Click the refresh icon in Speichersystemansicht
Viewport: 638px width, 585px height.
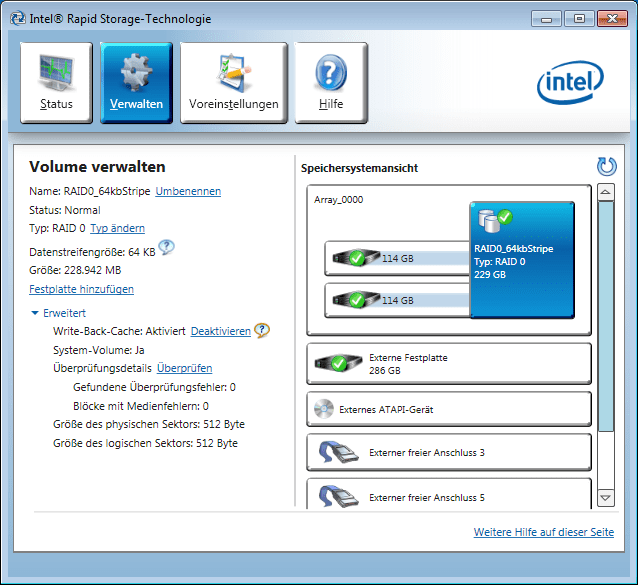point(606,166)
